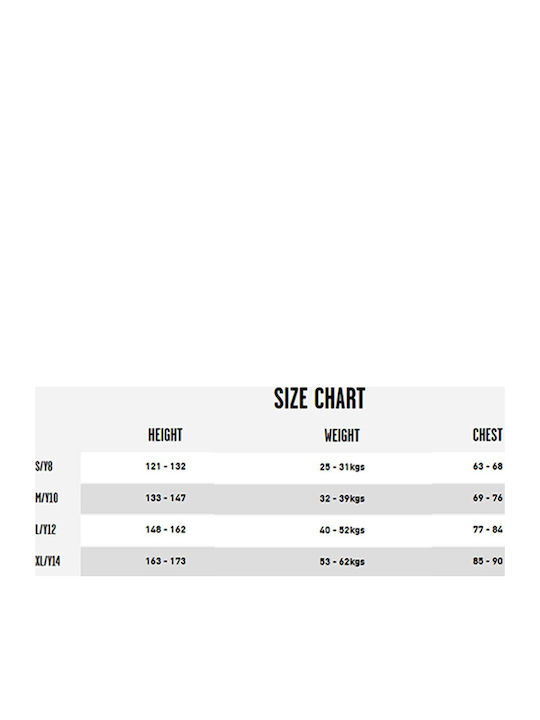Click weight value 53 - 62kgs
This screenshot has height=720, width=540.
click(x=342, y=562)
